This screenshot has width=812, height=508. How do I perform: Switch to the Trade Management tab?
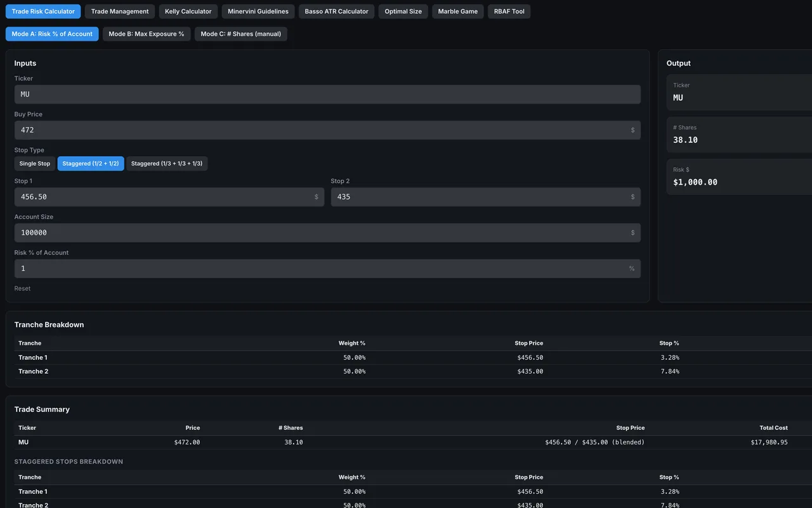120,11
